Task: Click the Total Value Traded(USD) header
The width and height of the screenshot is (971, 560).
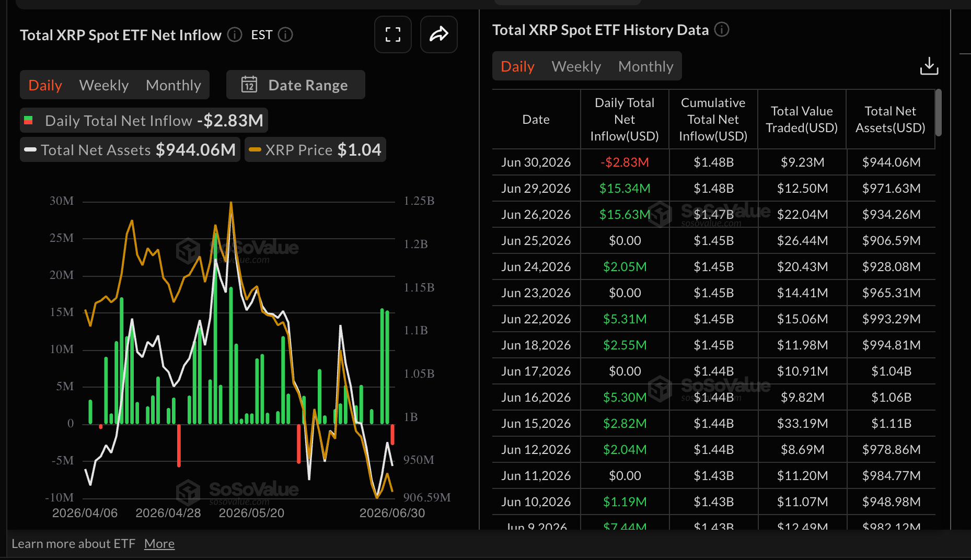Action: tap(802, 120)
